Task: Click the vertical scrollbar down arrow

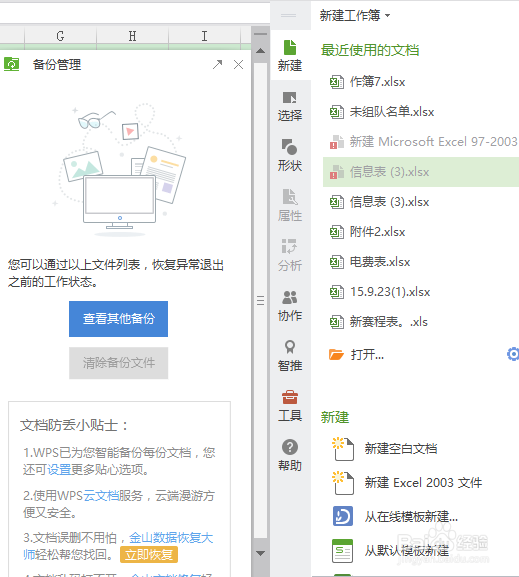Action: pos(260,553)
